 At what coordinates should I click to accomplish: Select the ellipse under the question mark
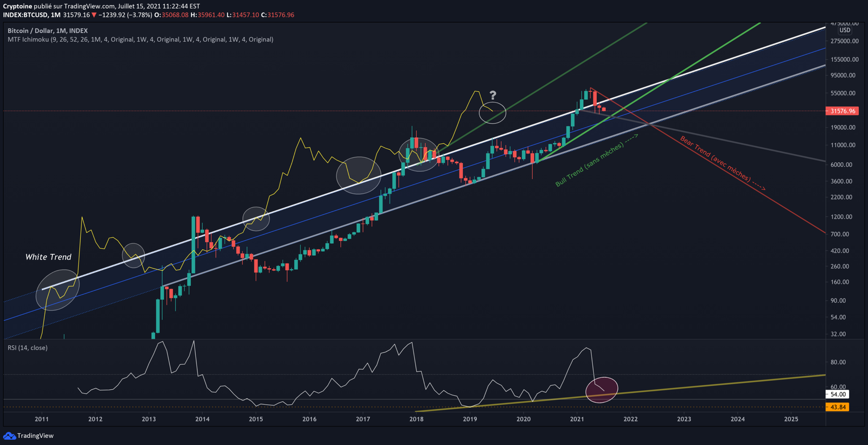(x=493, y=113)
